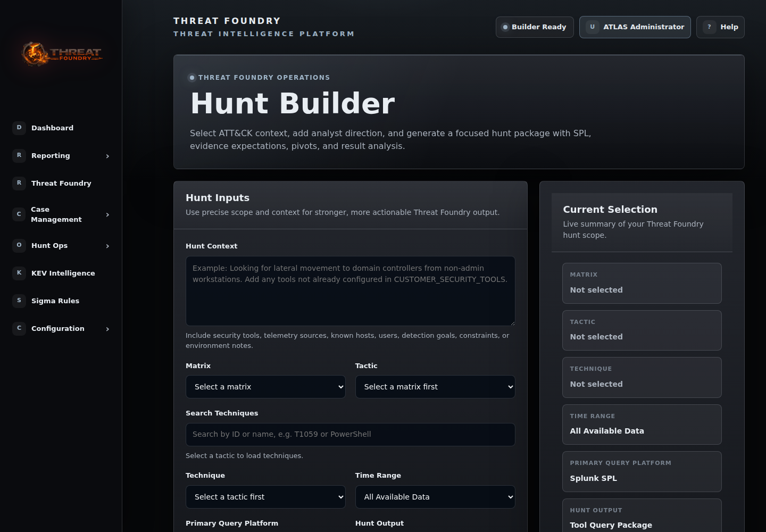This screenshot has height=532, width=766.
Task: Click the 'U' user avatar icon
Action: point(593,27)
